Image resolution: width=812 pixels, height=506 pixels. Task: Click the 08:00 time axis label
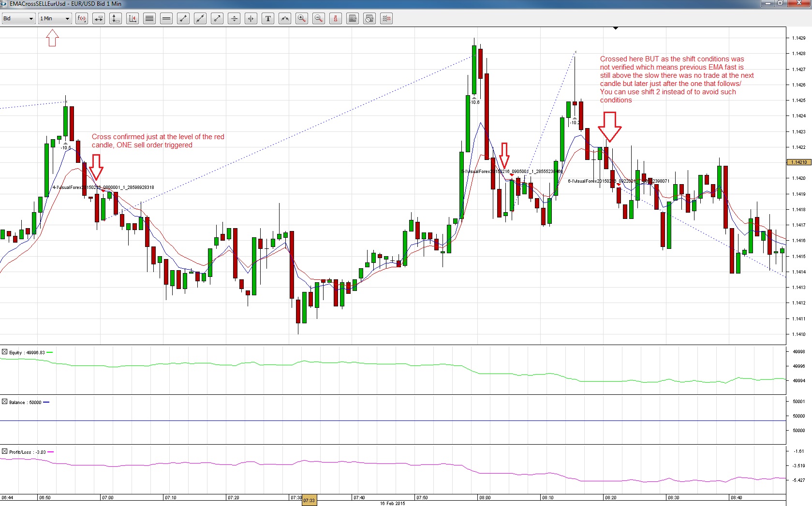(x=485, y=497)
